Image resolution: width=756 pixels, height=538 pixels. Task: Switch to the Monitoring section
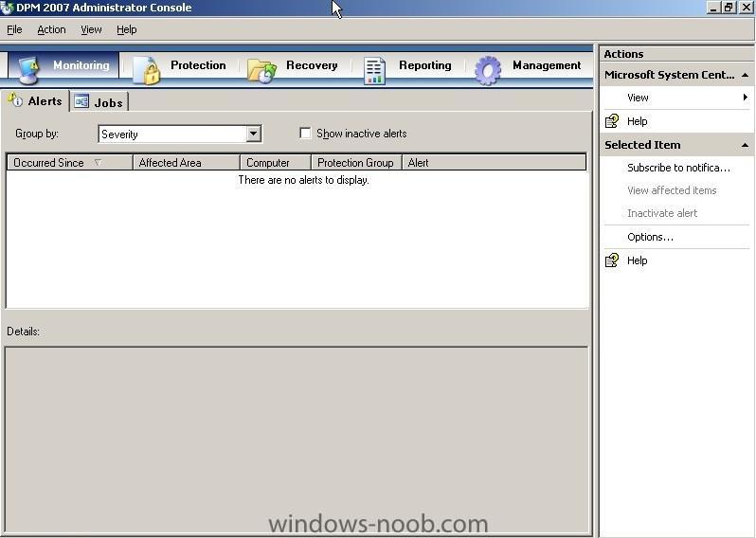click(x=63, y=65)
